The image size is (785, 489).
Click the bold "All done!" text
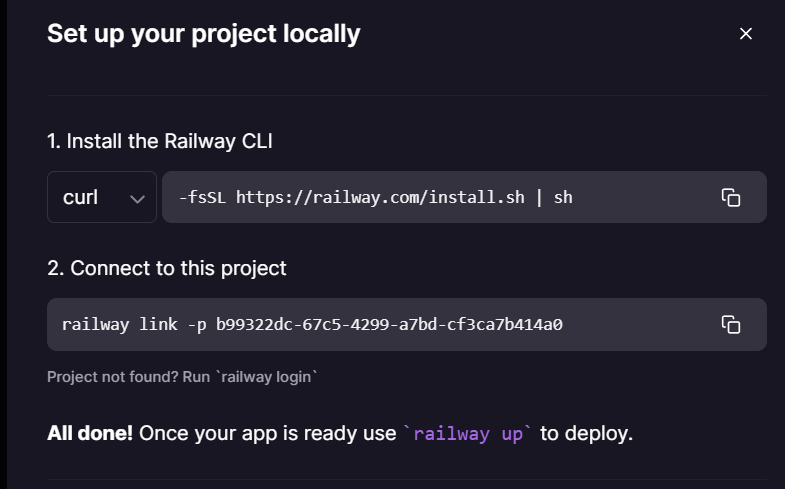click(90, 434)
